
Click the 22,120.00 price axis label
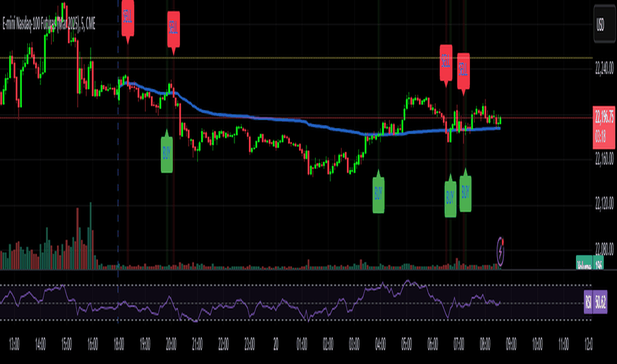coord(604,203)
